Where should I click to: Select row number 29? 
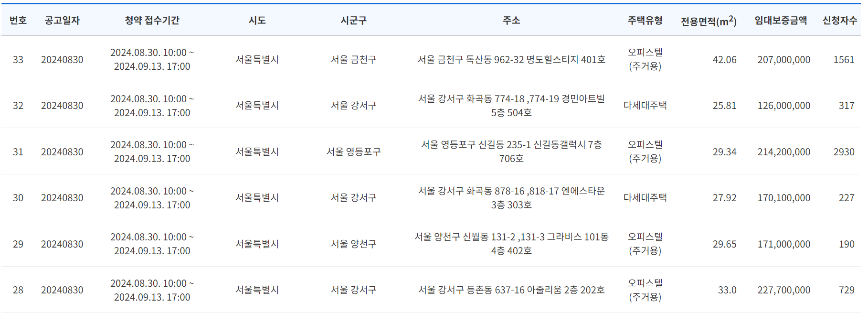coord(18,244)
